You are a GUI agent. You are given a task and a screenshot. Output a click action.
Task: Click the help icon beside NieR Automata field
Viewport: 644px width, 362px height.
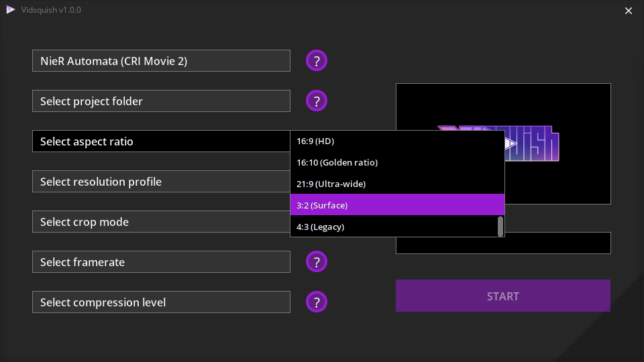tap(317, 61)
